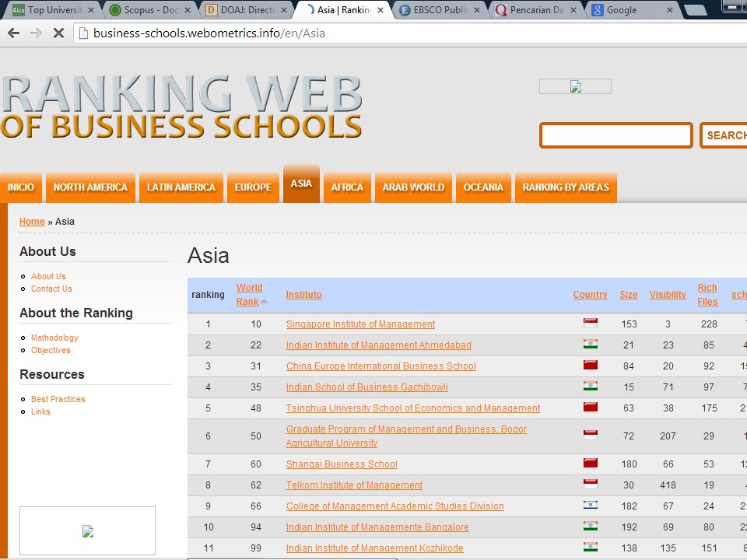This screenshot has width=747, height=560.
Task: Open College of Management Academic Studies link
Action: [395, 506]
